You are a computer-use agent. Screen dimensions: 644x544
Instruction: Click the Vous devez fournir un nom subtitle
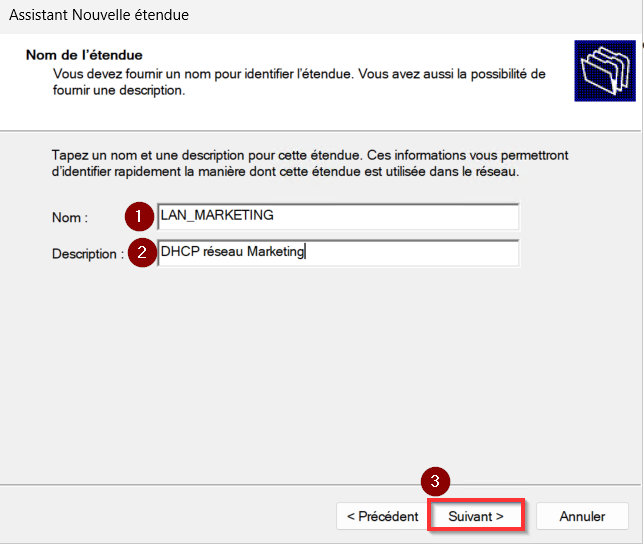(299, 82)
